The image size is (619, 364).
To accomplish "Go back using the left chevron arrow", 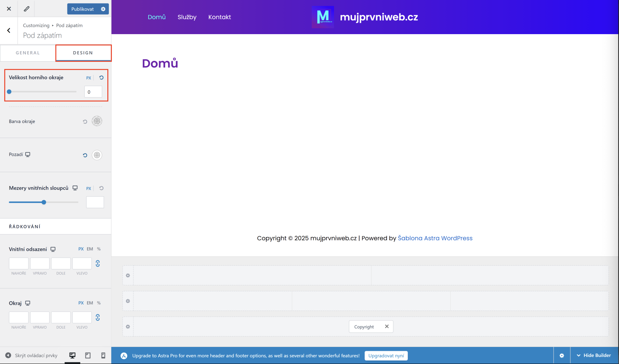I will point(8,30).
